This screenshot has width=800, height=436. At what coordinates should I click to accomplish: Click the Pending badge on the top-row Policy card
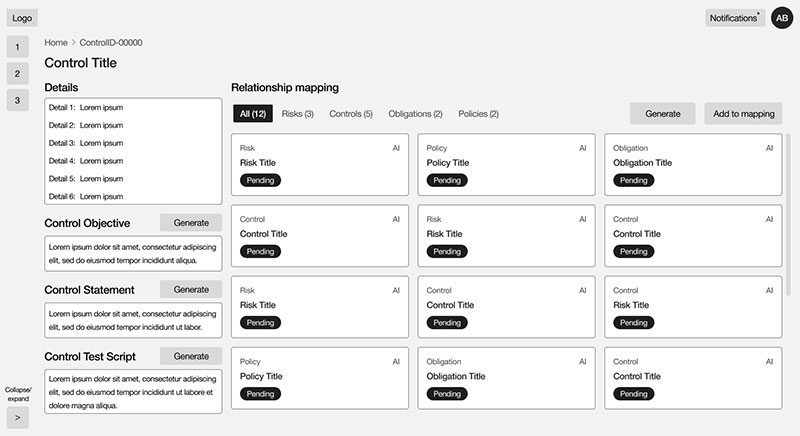pyautogui.click(x=447, y=181)
